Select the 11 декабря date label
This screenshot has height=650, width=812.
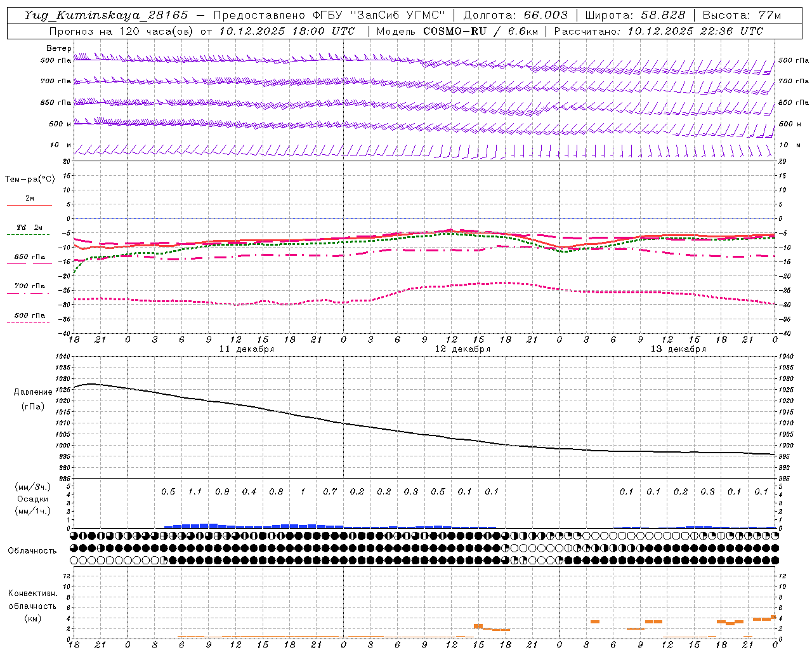click(247, 349)
